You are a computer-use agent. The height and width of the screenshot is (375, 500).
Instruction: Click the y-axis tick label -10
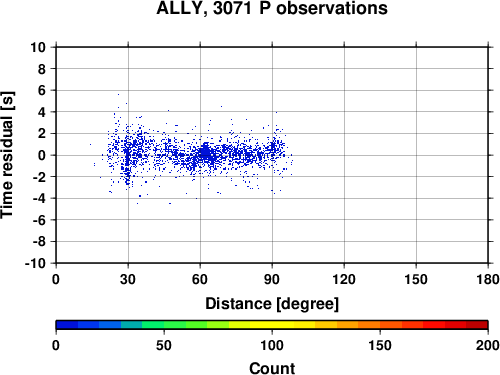pyautogui.click(x=35, y=263)
